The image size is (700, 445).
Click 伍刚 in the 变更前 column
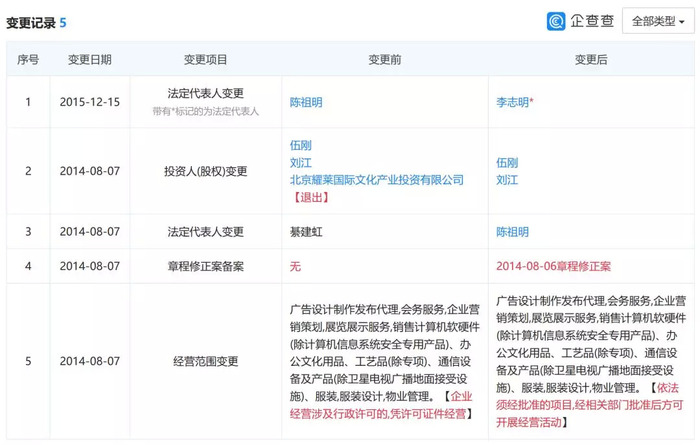(x=300, y=145)
